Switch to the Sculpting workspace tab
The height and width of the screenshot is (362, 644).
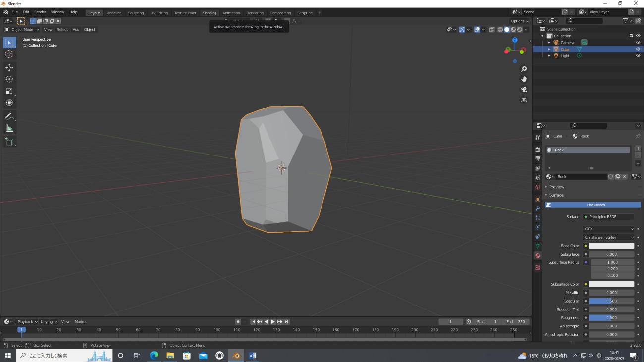(136, 13)
